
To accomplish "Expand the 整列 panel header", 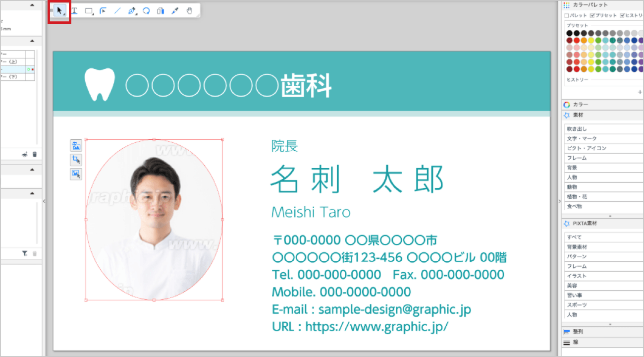I will pyautogui.click(x=603, y=332).
